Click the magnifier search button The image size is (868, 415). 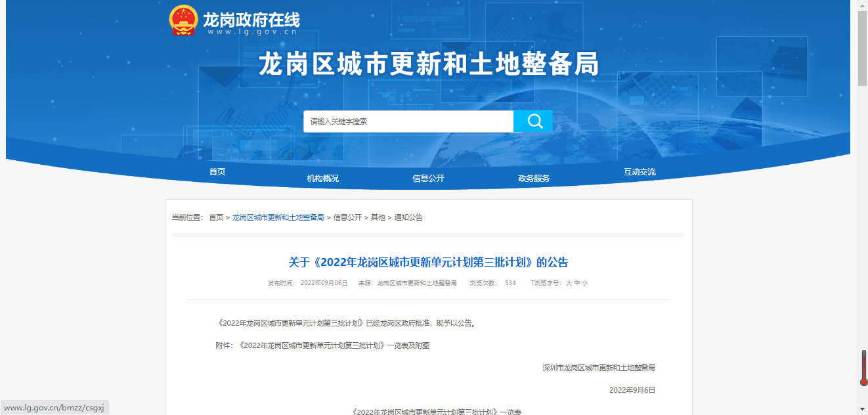(x=533, y=121)
